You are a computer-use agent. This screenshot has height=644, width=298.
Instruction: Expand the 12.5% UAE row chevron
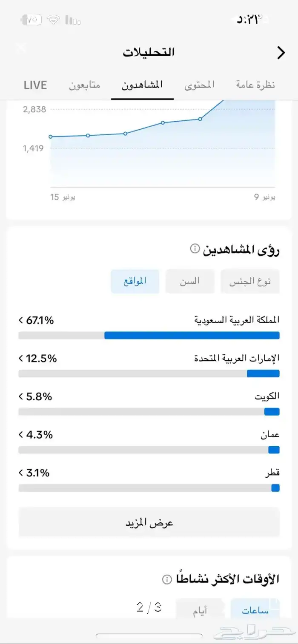21,359
